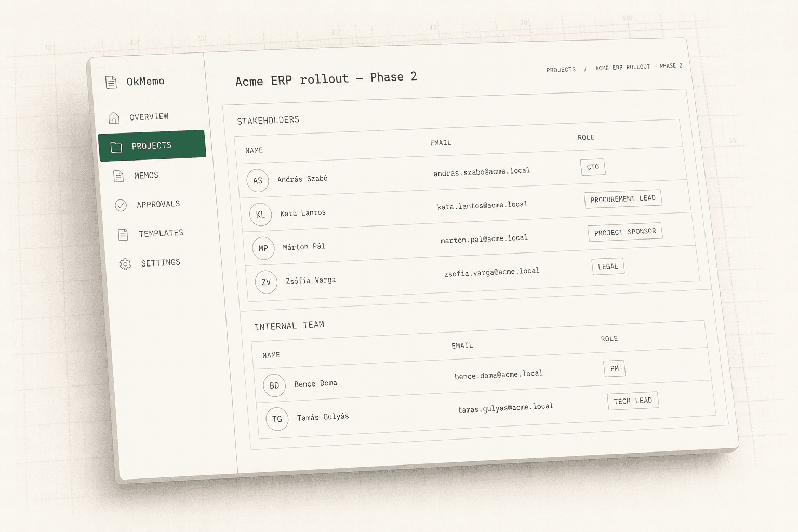Click email bence.doma@acme.local
This screenshot has width=798, height=532.
click(x=498, y=375)
